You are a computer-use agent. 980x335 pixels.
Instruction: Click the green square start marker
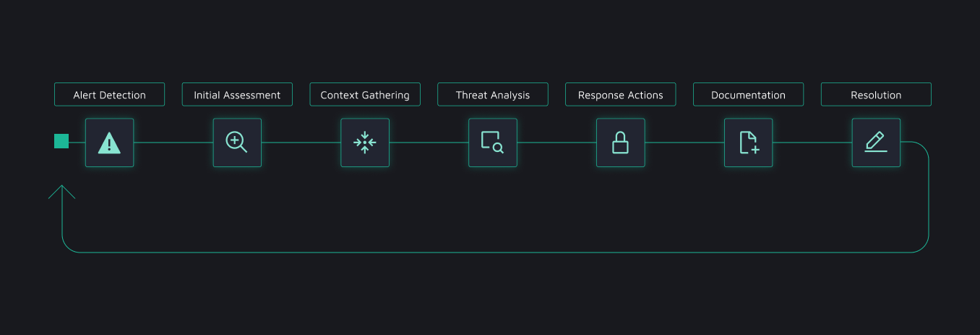61,141
